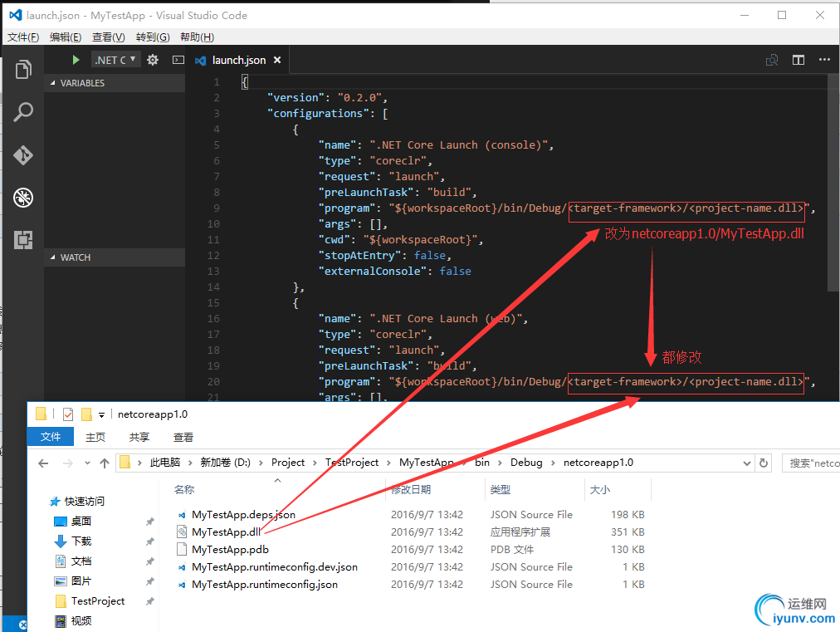Select the MyTestApp.runtimeconfig.json file

point(265,585)
